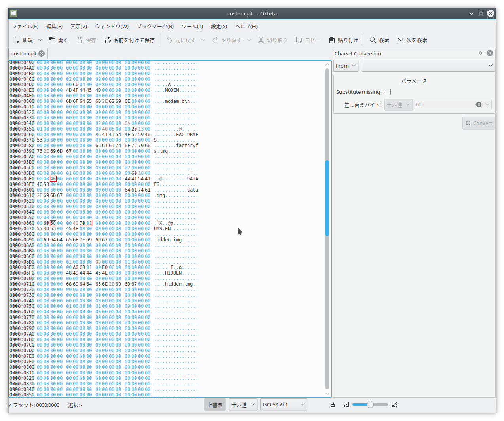This screenshot has width=504, height=421.
Task: Click the red-boxed byte 40 at row 0000:05E0
Action: 53,179
